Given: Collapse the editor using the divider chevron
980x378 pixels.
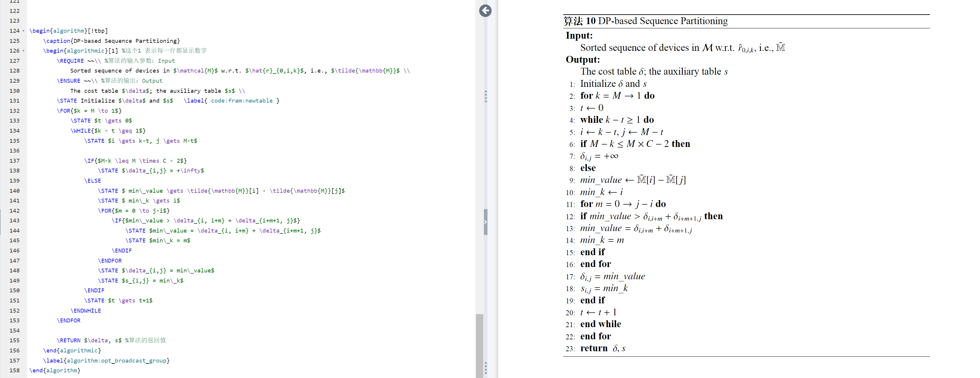Looking at the screenshot, I should point(485,222).
